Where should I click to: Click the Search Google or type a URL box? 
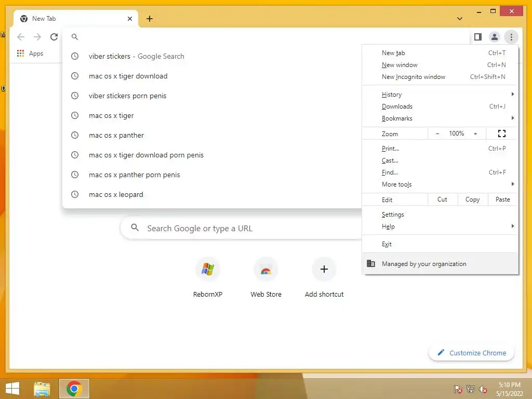(241, 229)
